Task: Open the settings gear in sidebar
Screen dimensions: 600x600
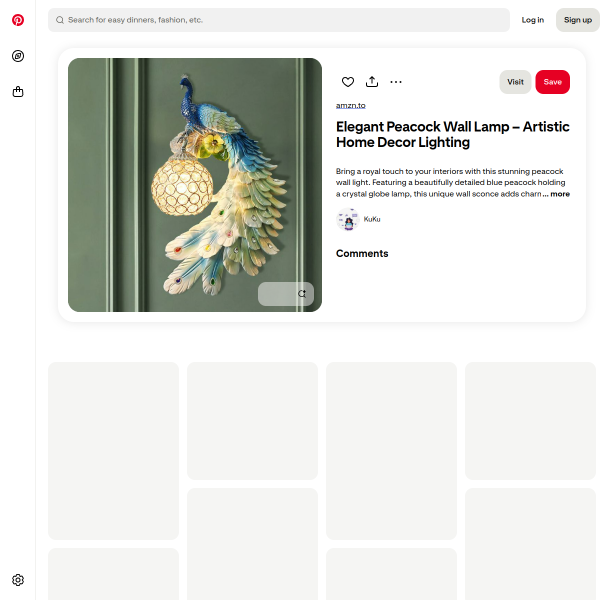Action: 18,580
